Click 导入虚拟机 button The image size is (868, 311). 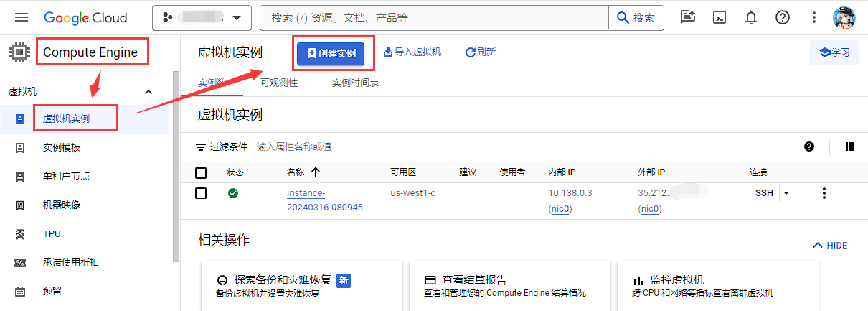tap(412, 52)
